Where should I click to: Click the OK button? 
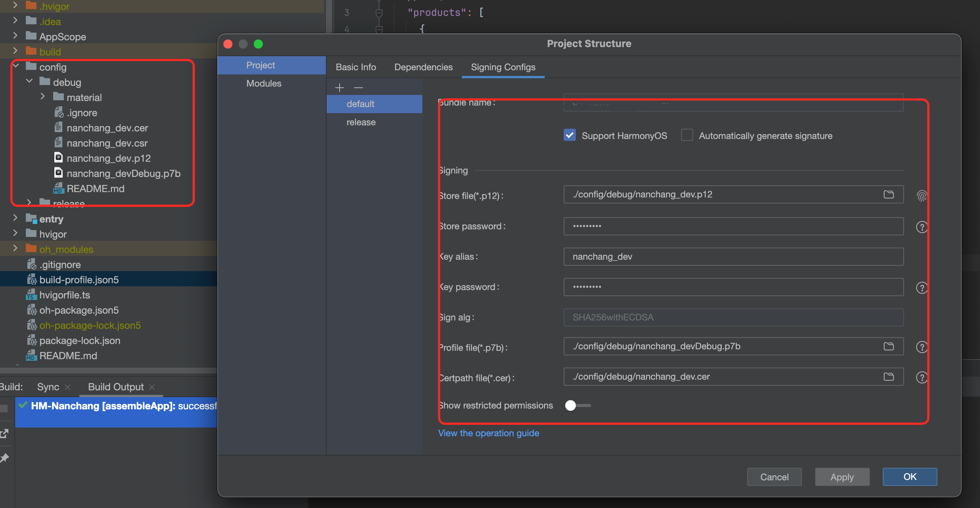point(910,477)
